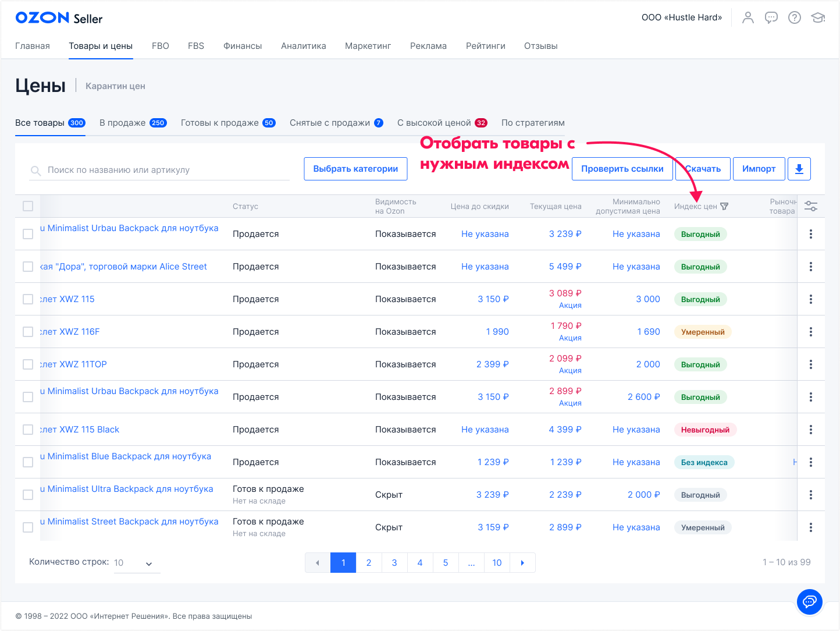Toggle the select-all checkbox in table header
The height and width of the screenshot is (631, 840).
28,206
